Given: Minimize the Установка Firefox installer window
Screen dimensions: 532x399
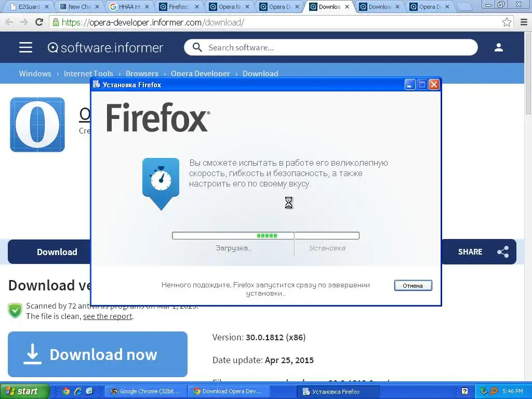Looking at the screenshot, I should (x=410, y=85).
